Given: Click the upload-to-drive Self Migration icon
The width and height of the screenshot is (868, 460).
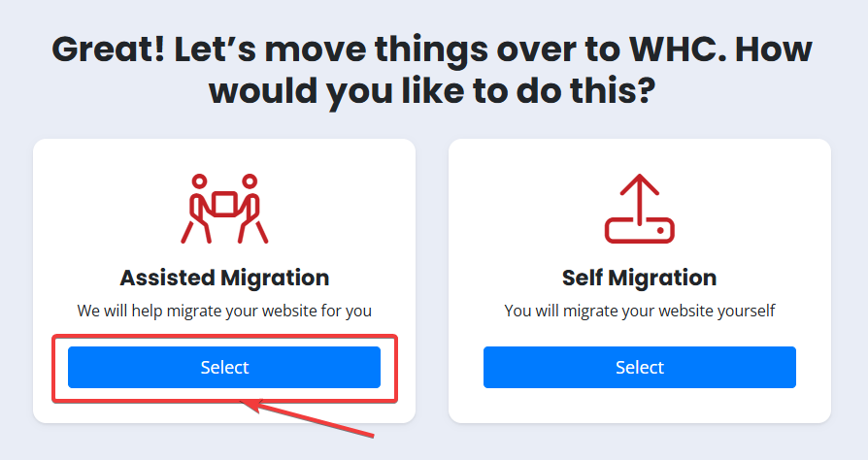Looking at the screenshot, I should click(640, 209).
